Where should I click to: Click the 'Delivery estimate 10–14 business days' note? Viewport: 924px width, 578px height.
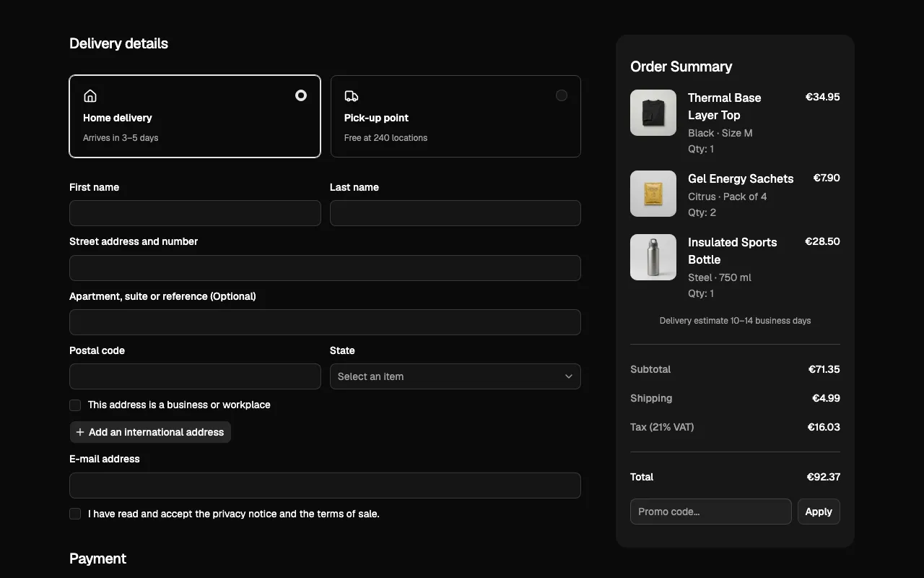pyautogui.click(x=735, y=321)
